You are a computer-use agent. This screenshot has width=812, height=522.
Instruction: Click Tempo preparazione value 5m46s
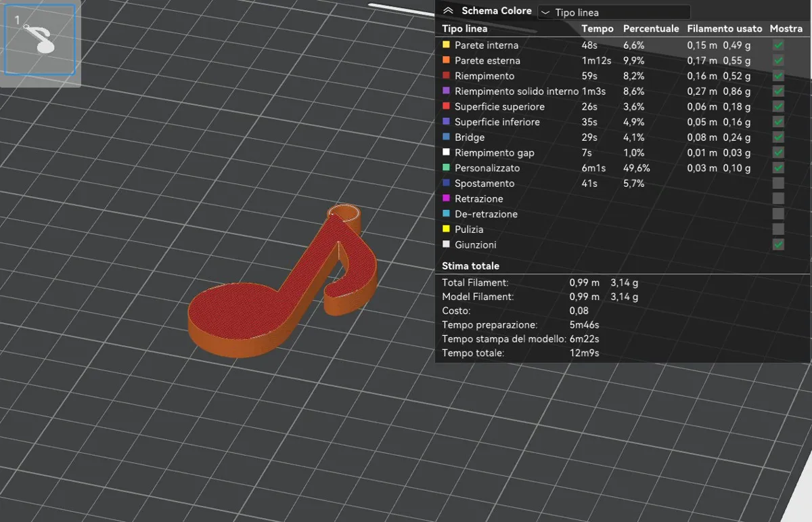click(x=584, y=325)
